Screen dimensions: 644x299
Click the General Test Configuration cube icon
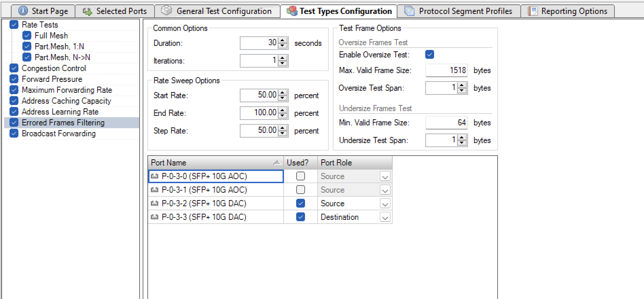point(166,11)
